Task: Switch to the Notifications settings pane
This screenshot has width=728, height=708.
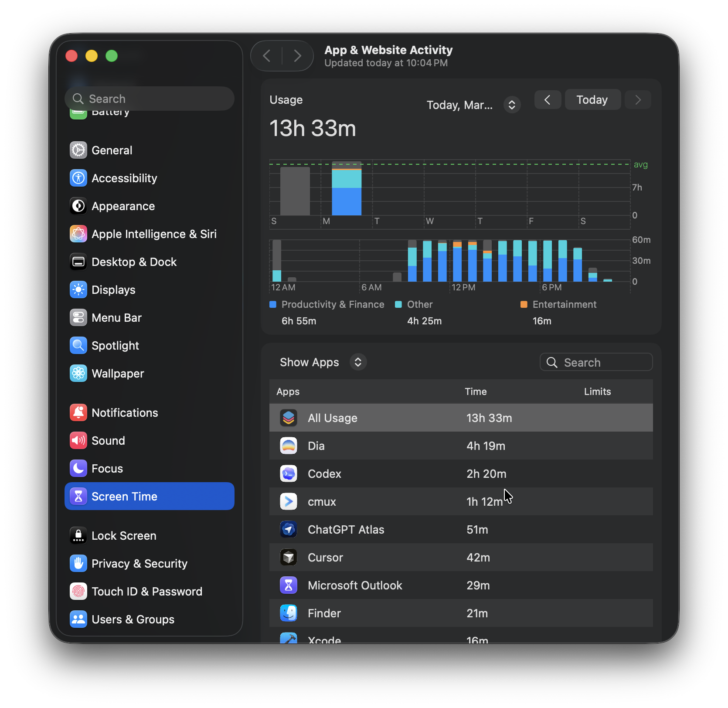Action: 125,413
